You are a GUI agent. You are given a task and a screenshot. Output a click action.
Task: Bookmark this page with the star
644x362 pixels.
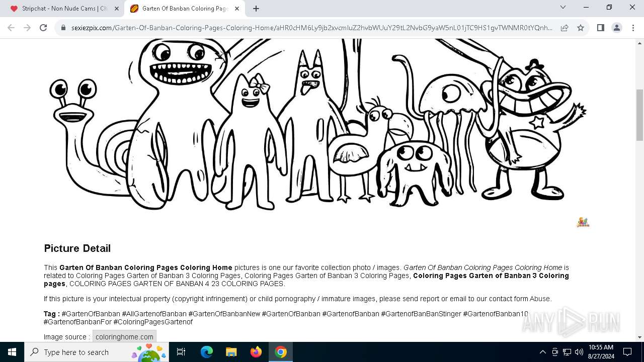point(581,28)
